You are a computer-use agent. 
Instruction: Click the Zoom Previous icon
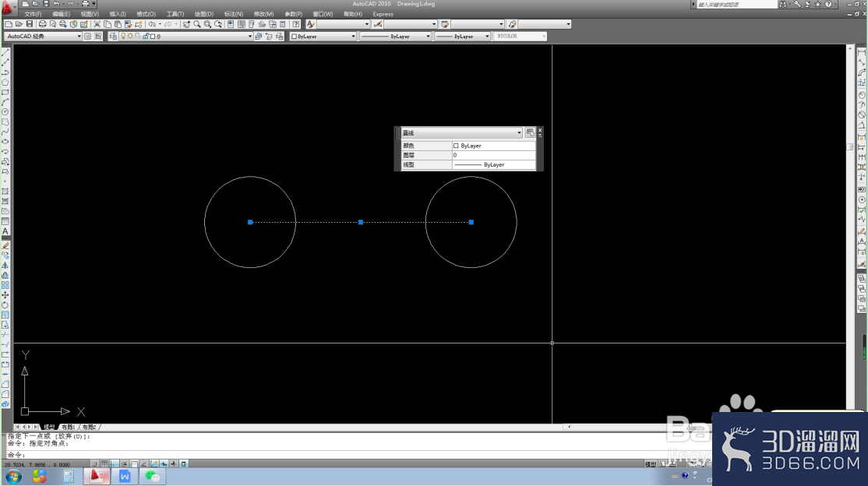(218, 24)
